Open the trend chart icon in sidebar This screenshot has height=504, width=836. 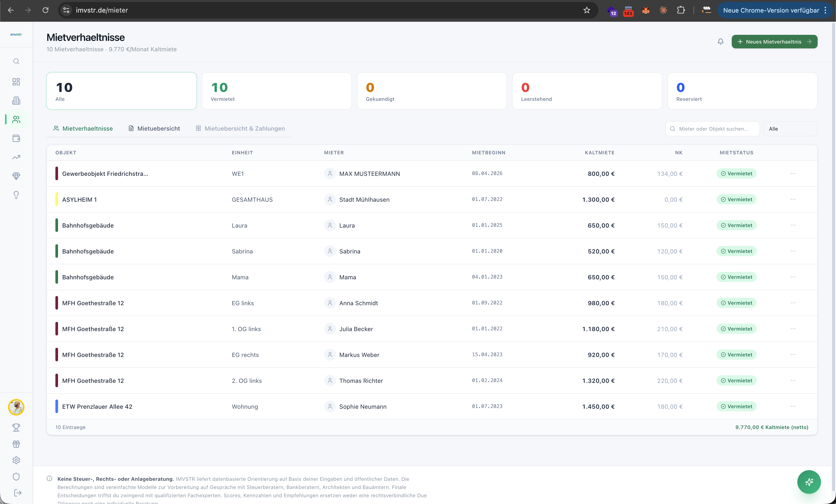coord(16,157)
